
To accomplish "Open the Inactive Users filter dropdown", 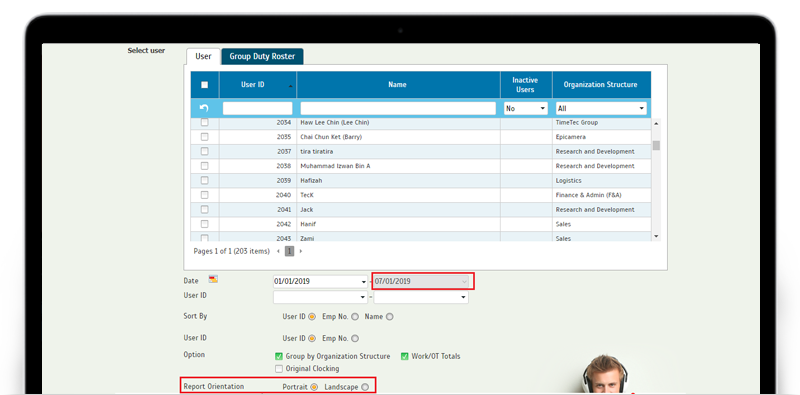I will point(526,108).
